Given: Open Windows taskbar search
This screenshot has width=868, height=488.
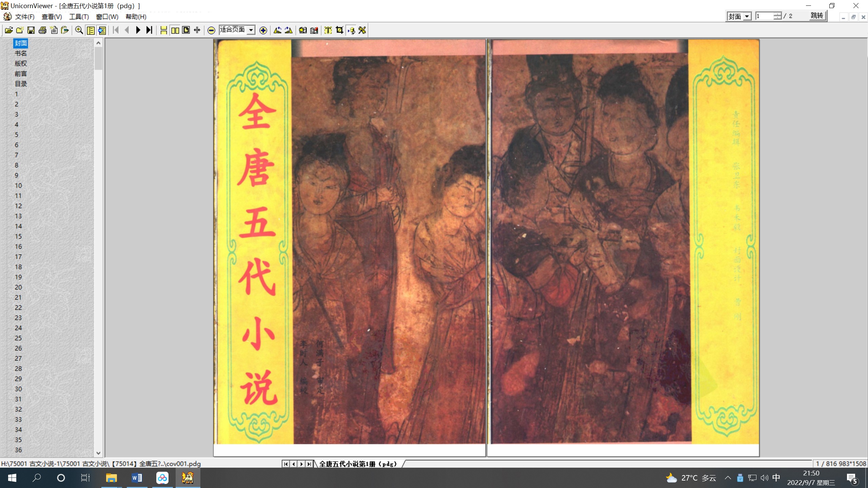Looking at the screenshot, I should (37, 478).
